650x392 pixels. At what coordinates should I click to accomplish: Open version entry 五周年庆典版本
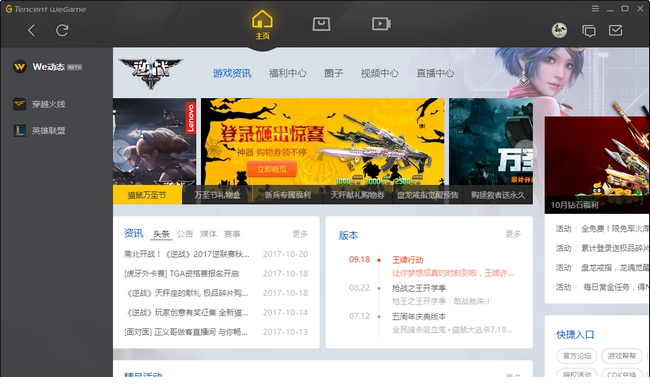coord(419,317)
